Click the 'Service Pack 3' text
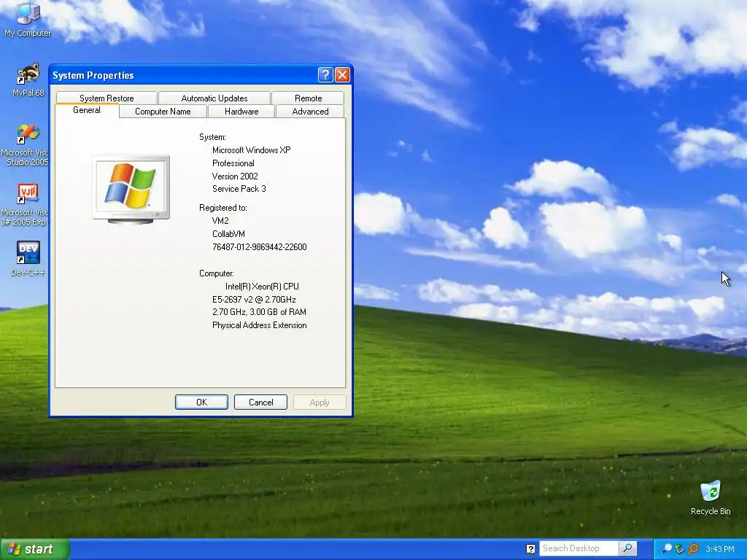The width and height of the screenshot is (747, 560). tap(239, 189)
